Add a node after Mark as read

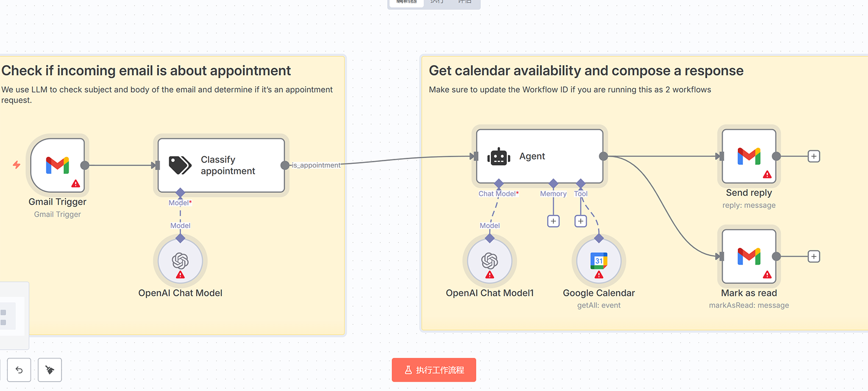[814, 257]
